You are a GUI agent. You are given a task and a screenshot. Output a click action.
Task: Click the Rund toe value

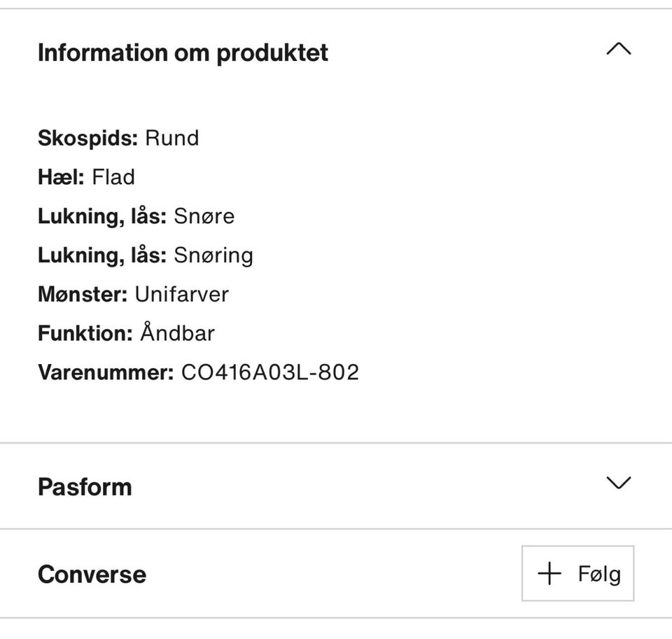coord(171,139)
